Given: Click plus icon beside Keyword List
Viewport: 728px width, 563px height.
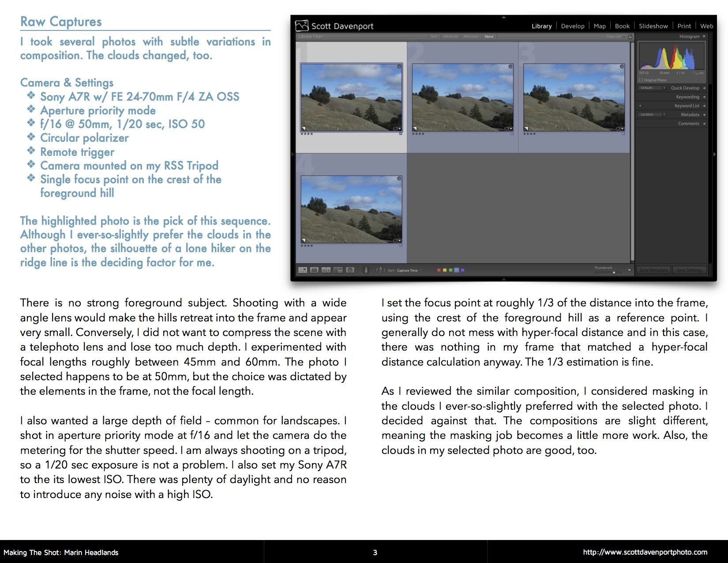Looking at the screenshot, I should tap(640, 106).
